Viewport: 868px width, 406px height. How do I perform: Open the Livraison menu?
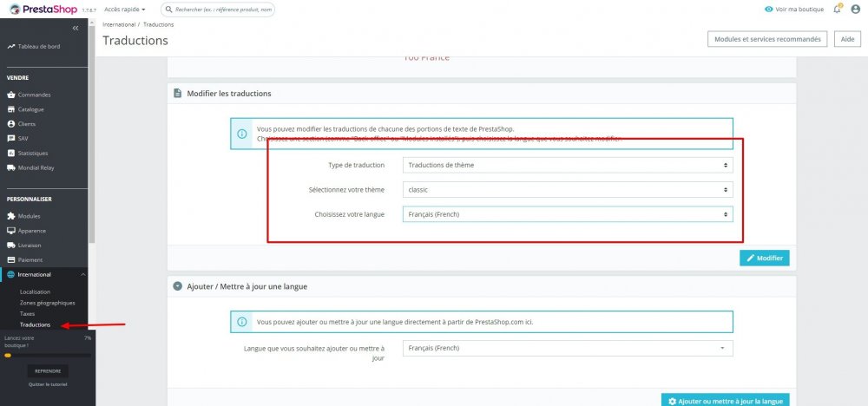coord(30,245)
